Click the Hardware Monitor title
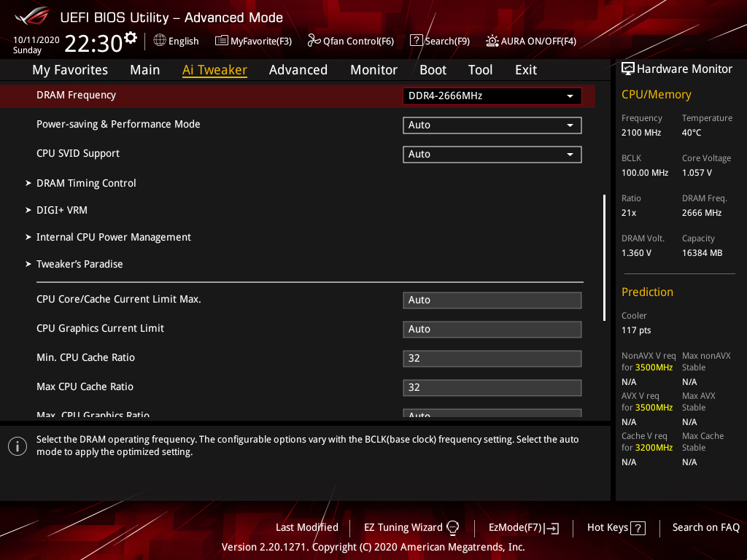747x560 pixels. 684,69
